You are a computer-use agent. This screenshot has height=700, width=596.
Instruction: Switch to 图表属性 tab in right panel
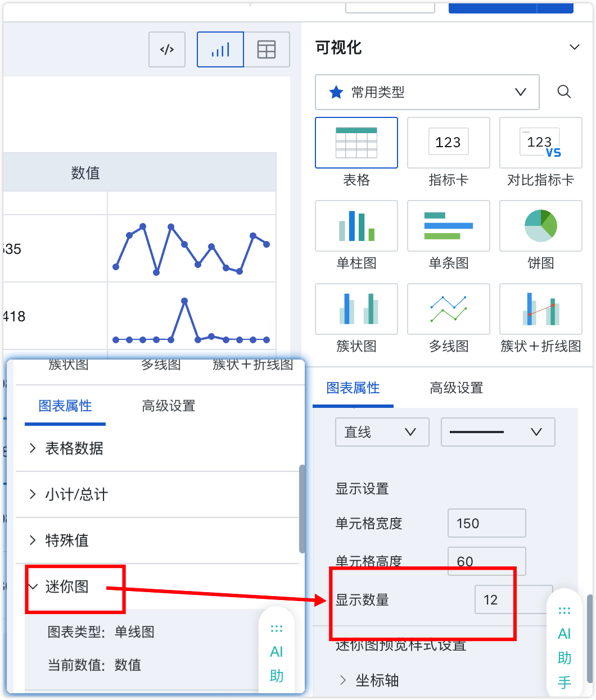click(x=353, y=388)
